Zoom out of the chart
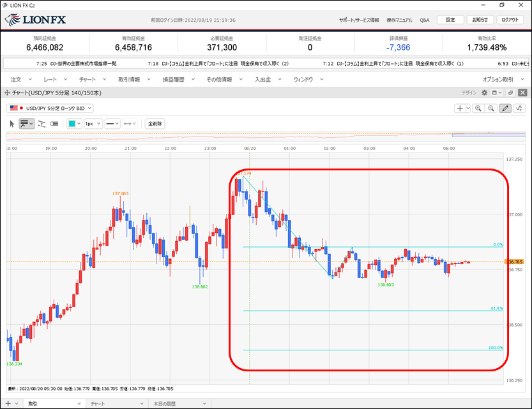The height and width of the screenshot is (409, 532). click(491, 108)
